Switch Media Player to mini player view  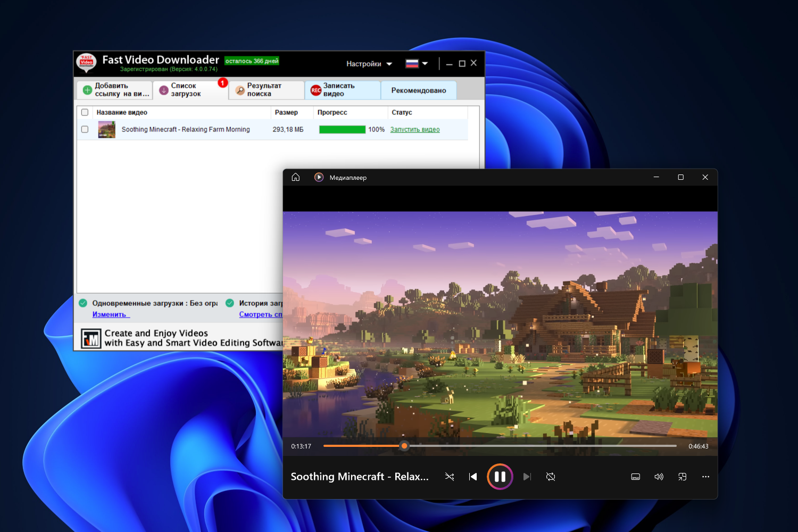[x=683, y=477]
